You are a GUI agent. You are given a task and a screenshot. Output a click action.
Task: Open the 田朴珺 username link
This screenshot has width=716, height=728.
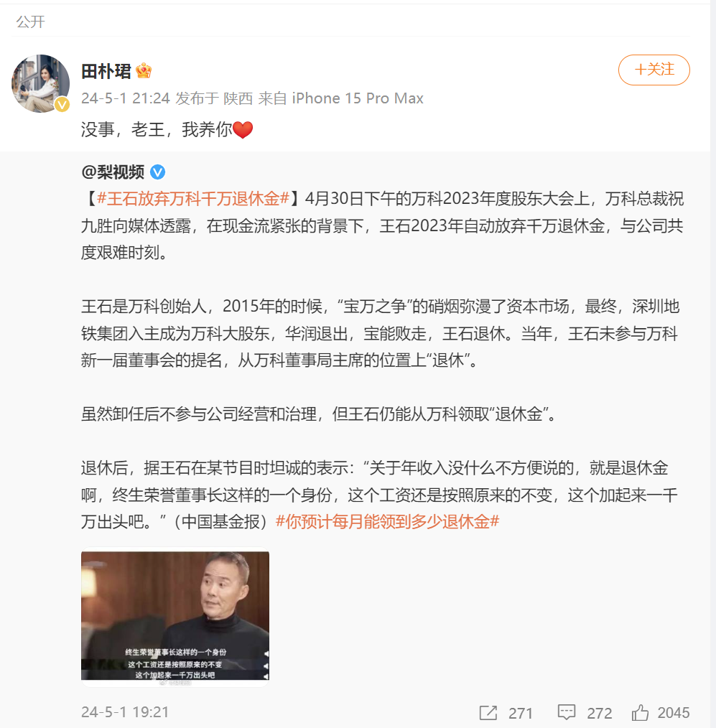[x=106, y=72]
